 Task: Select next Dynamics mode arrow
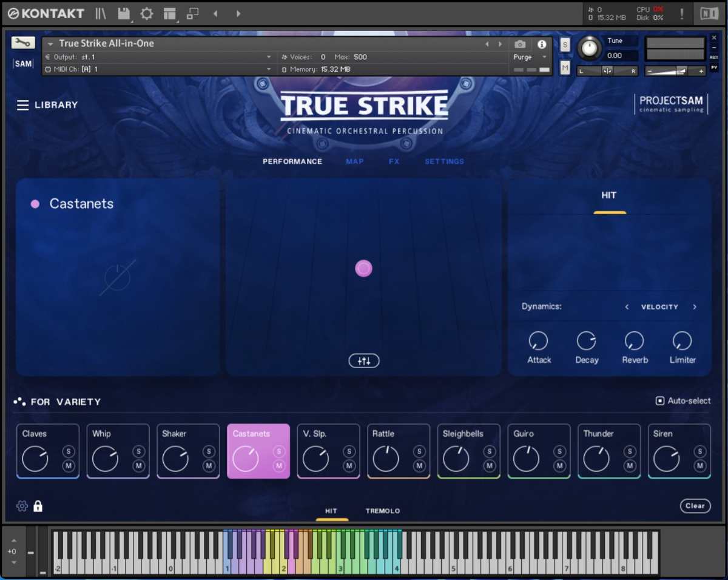(695, 307)
